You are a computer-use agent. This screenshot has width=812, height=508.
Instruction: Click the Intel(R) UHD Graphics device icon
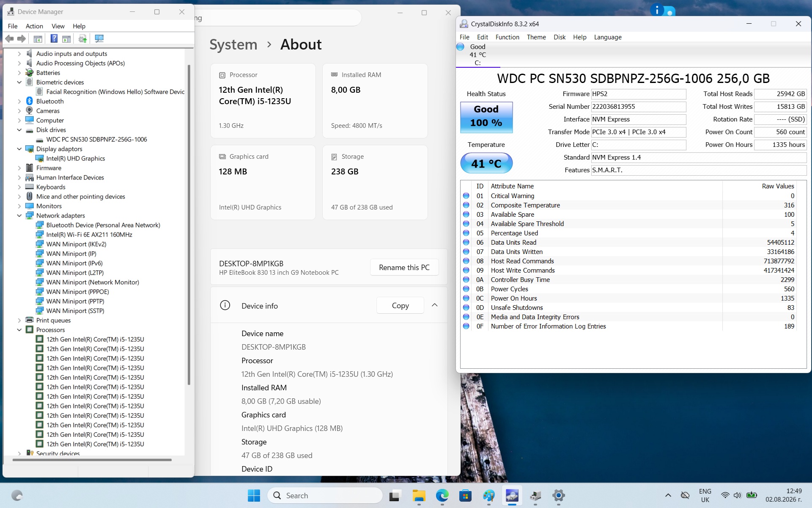pos(39,158)
